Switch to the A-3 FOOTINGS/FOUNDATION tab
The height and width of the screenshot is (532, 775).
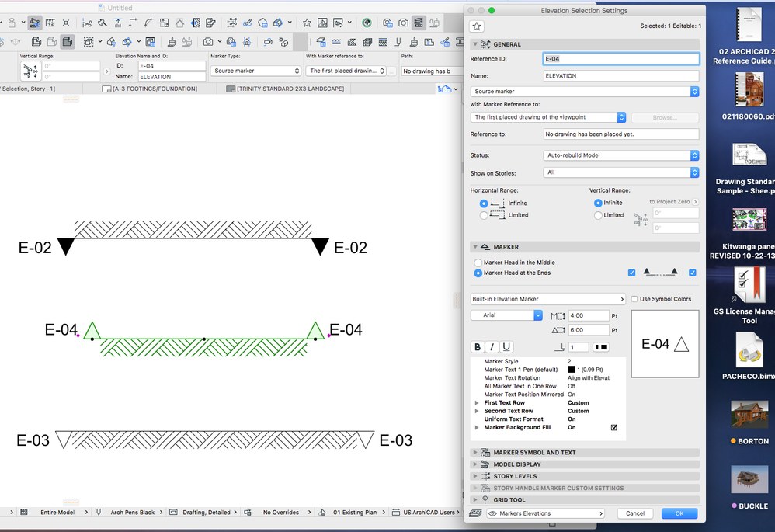coord(150,89)
